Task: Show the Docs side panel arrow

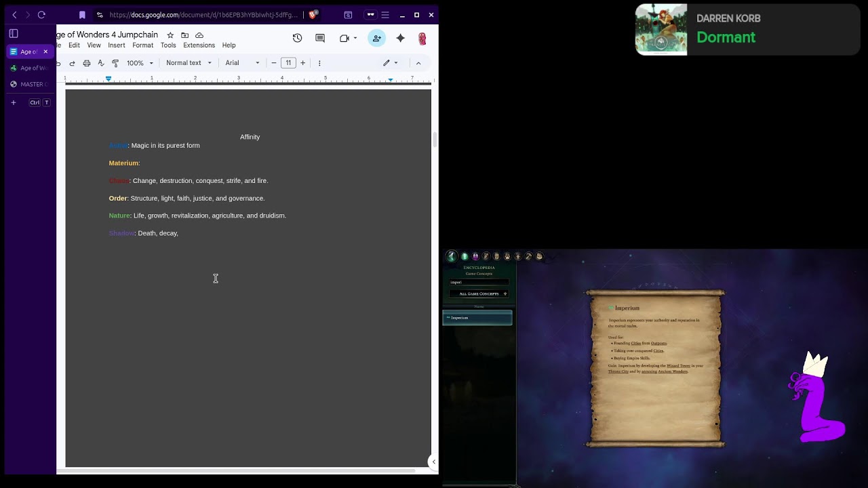Action: [x=434, y=462]
